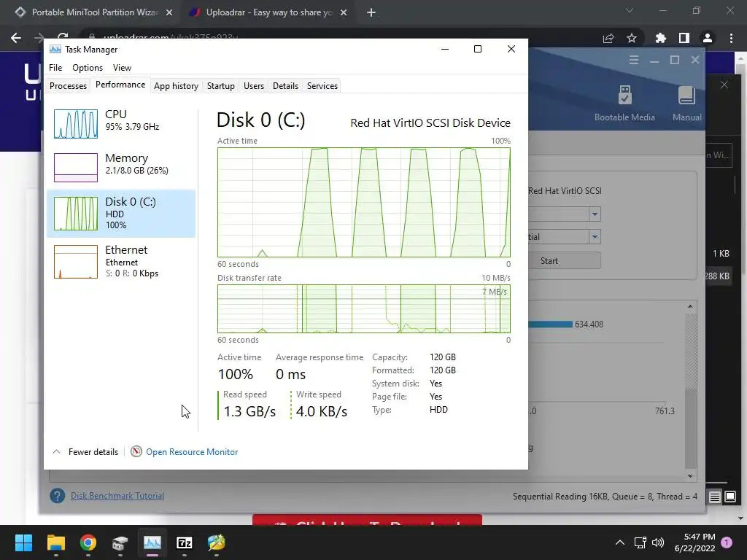Click the scroll up arrow in MiniTool results
This screenshot has width=747, height=560.
[690, 306]
